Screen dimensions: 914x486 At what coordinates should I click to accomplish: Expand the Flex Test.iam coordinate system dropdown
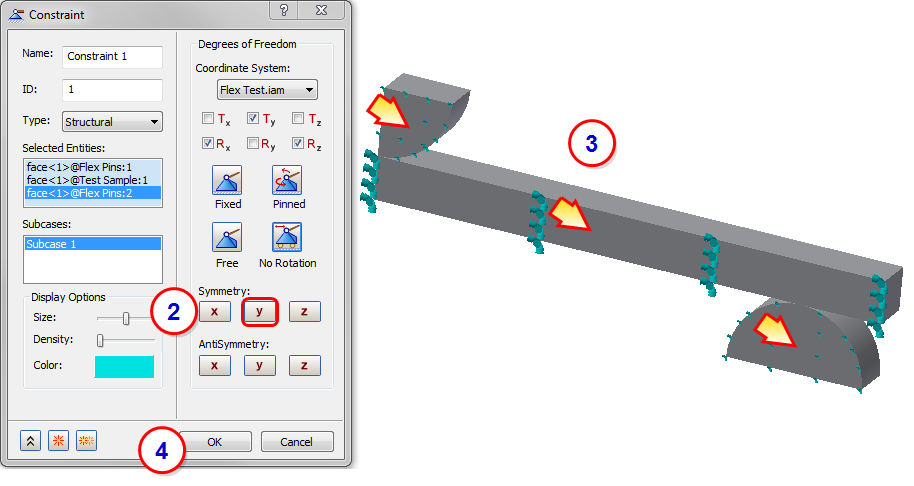(x=268, y=90)
